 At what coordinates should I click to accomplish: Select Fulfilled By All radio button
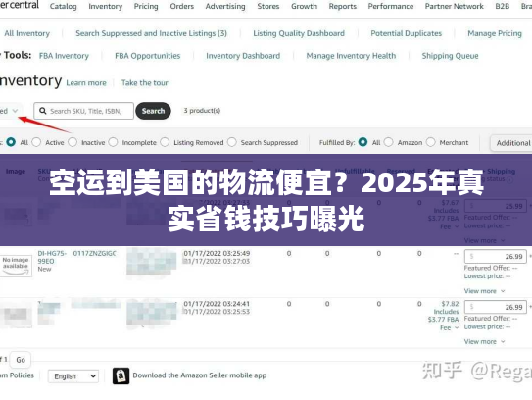click(x=363, y=142)
